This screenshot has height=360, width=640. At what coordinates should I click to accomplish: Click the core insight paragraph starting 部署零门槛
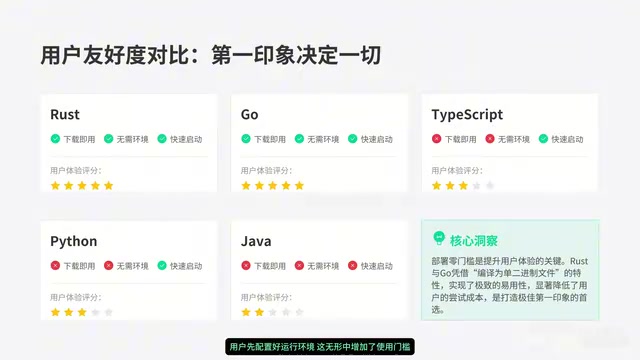[509, 285]
